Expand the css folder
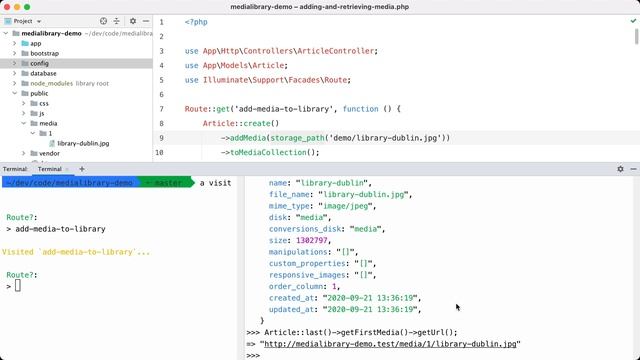 coord(24,103)
